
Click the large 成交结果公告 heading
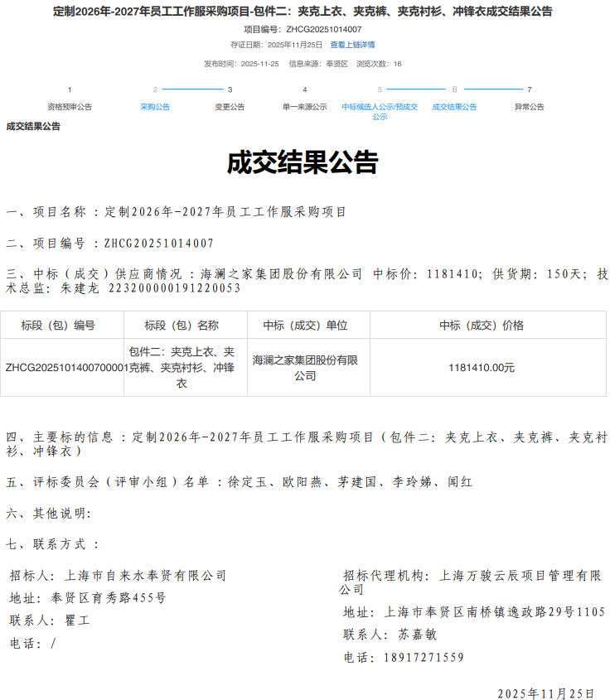[303, 162]
